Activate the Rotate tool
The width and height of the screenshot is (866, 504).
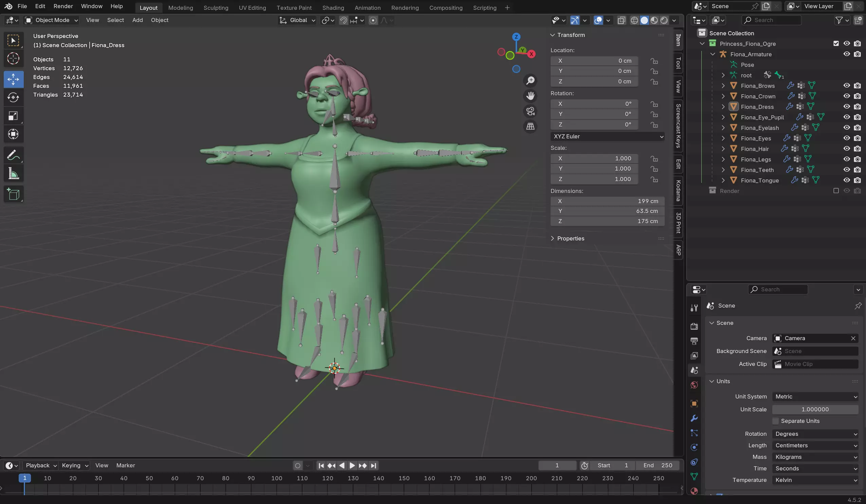[13, 97]
